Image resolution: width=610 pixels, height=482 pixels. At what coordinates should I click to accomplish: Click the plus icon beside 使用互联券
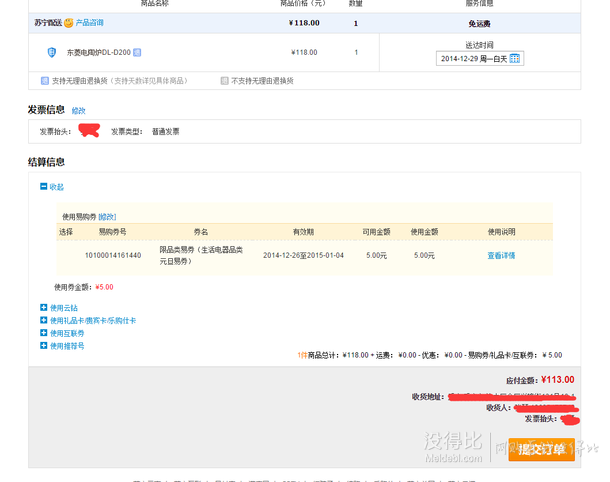[43, 333]
